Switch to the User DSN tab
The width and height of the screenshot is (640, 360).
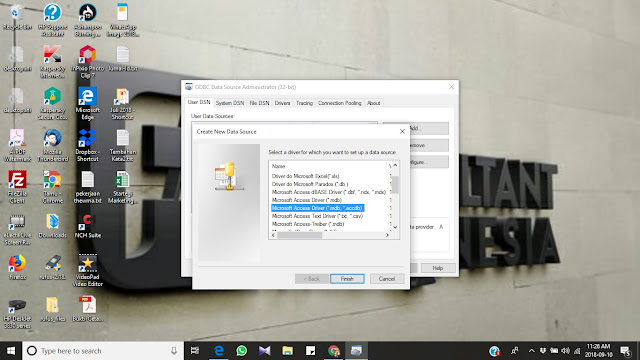pyautogui.click(x=199, y=102)
